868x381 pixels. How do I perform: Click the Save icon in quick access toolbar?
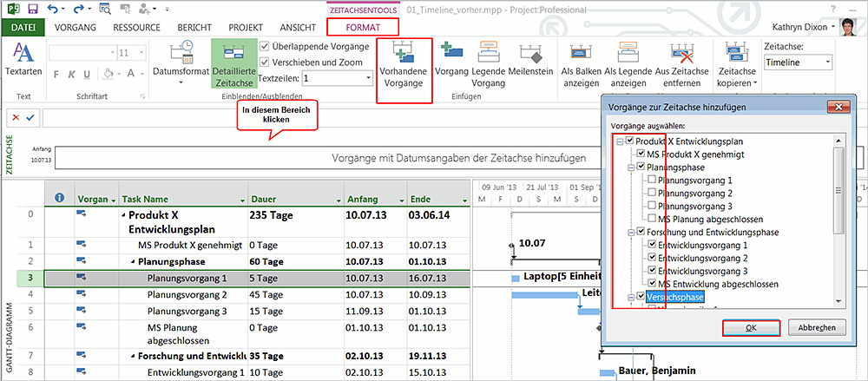(x=33, y=9)
